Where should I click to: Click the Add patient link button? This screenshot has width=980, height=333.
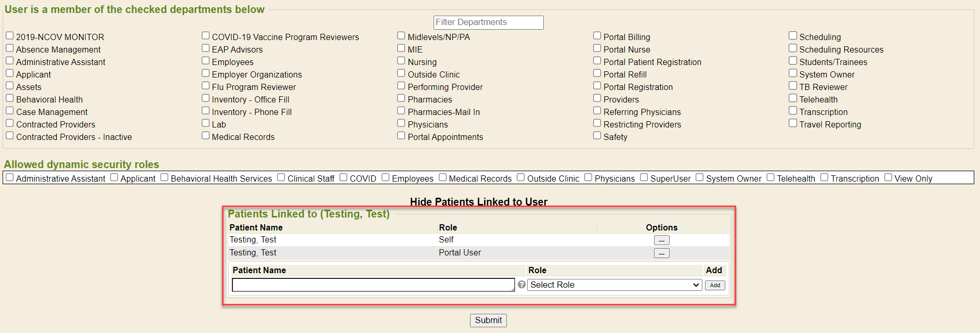tap(715, 285)
